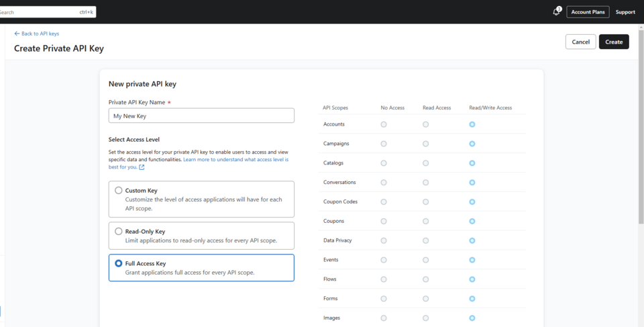Open the notifications bell icon

tap(556, 11)
